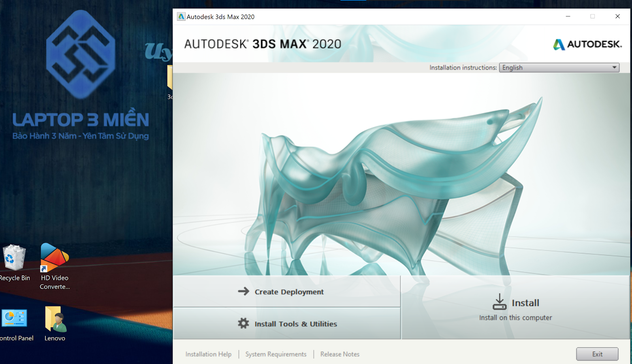The height and width of the screenshot is (364, 632).
Task: Select the partially hidden folder behind the installer
Action: (170, 77)
